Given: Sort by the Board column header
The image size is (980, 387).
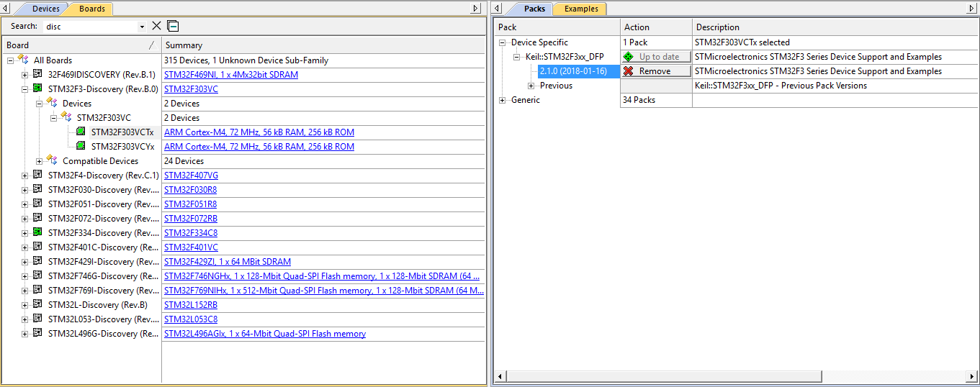Looking at the screenshot, I should pos(81,45).
